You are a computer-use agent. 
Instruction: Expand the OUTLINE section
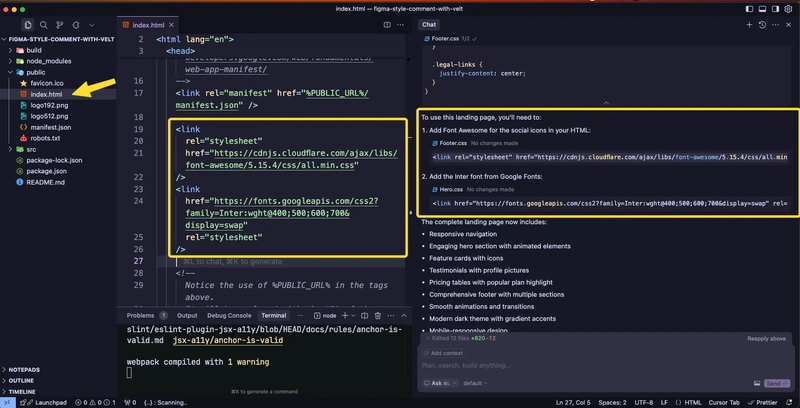tap(22, 380)
